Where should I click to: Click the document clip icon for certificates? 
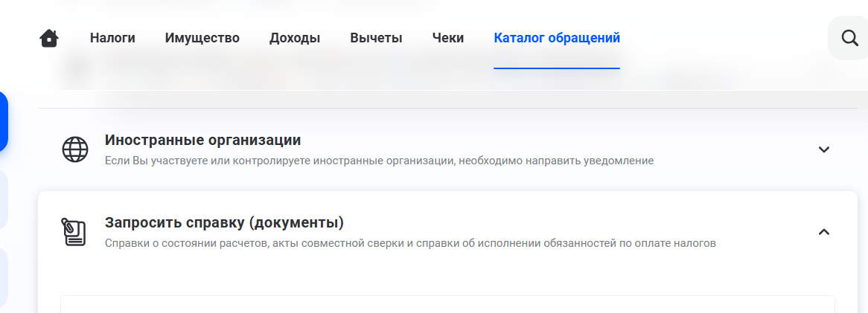click(x=74, y=232)
